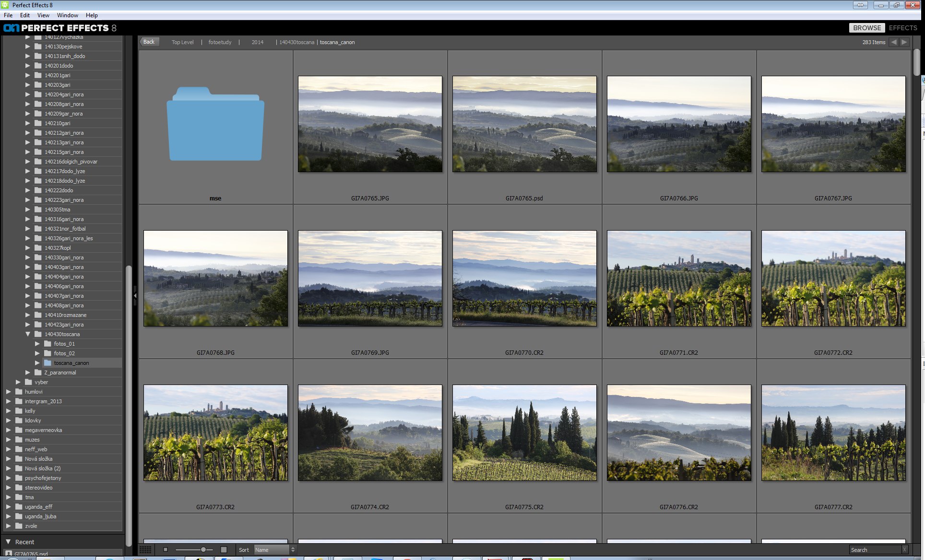Collapse the 140430toscana folder tree
925x560 pixels.
click(x=28, y=334)
